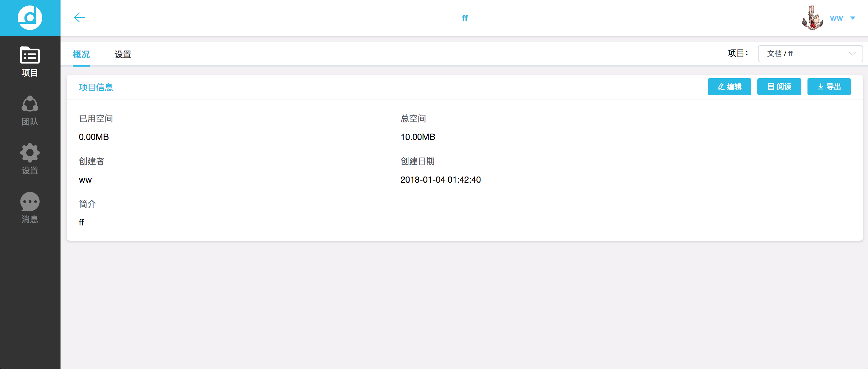868x369 pixels.
Task: Open the 项目 selector showing 文档 / ff
Action: pyautogui.click(x=802, y=54)
